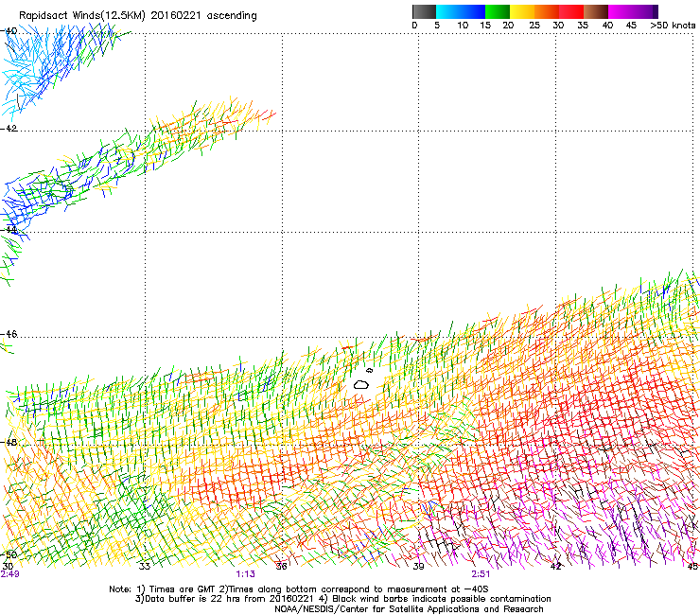The image size is (700, 615).
Task: Click the purple '1:13' swath time
Action: (246, 574)
